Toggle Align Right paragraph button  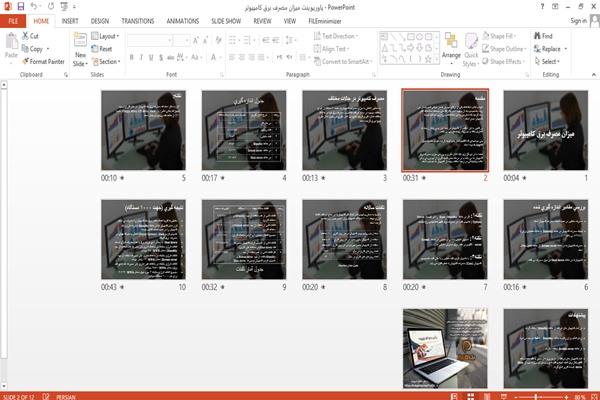click(x=251, y=57)
